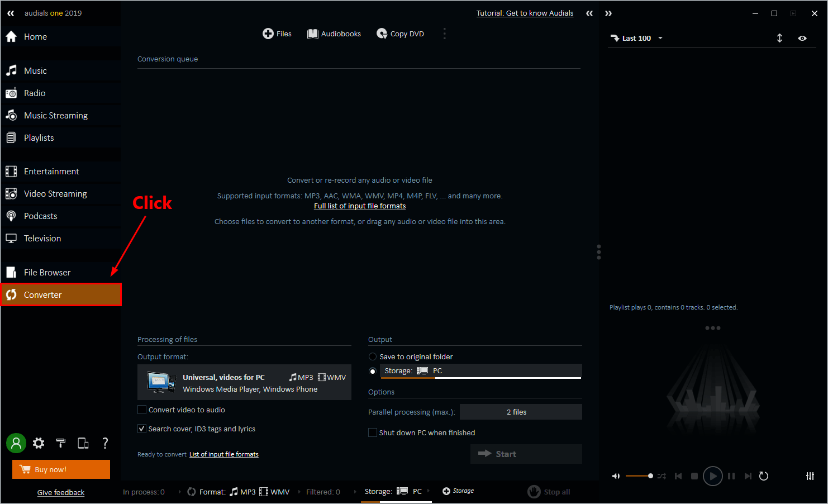Click the vertical dots splitter handle between panels
Image resolution: width=828 pixels, height=504 pixels.
tap(599, 252)
